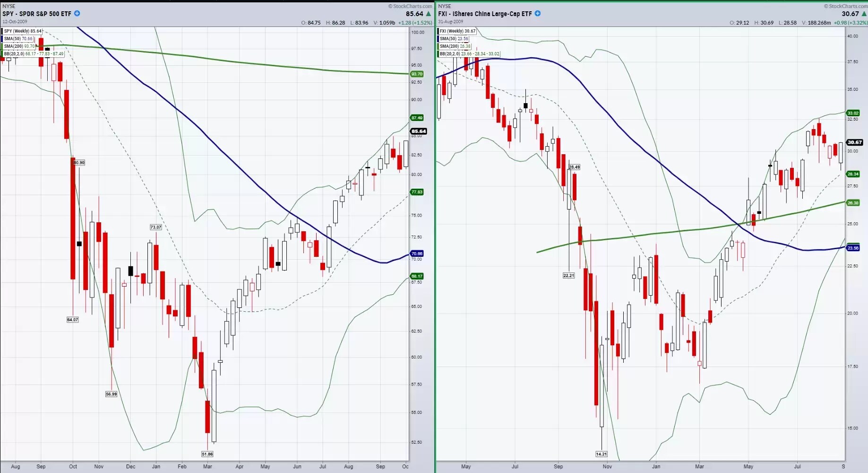Image resolution: width=868 pixels, height=473 pixels.
Task: Click the SPY high value H: 86.28
Action: tap(335, 23)
